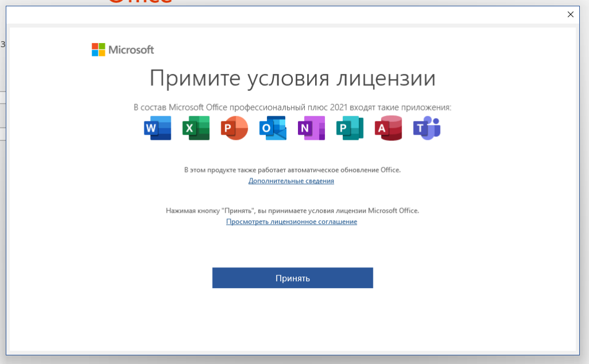Open the Дополнительные сведения link

click(x=291, y=181)
